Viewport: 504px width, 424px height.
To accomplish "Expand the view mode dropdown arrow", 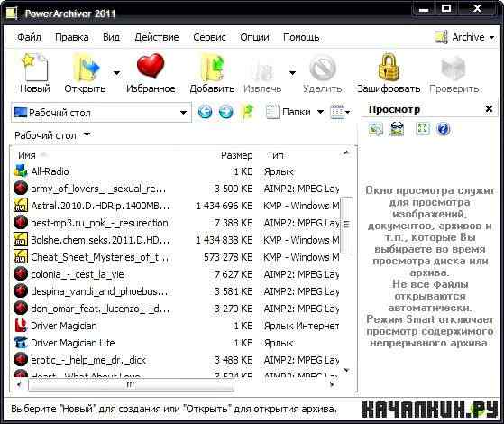I will pyautogui.click(x=348, y=112).
